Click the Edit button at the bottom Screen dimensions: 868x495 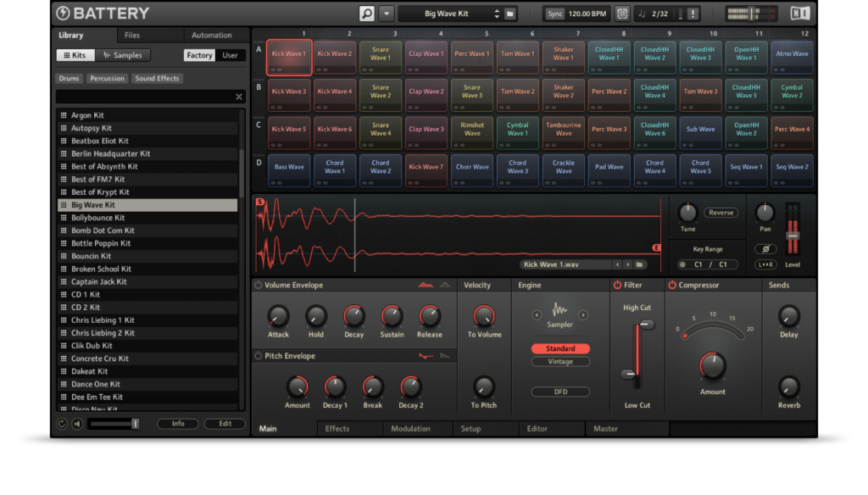225,424
